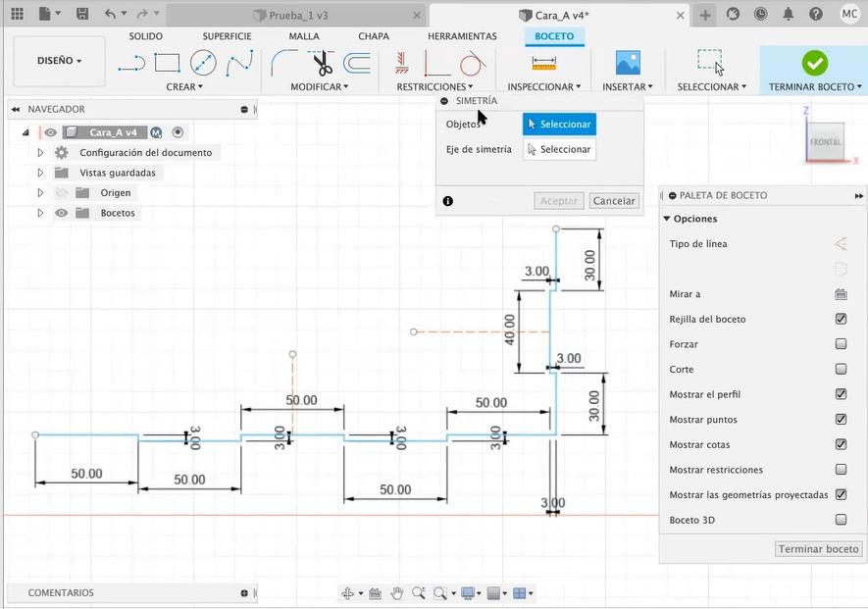Toggle visibility eye of Origen folder
The width and height of the screenshot is (868, 609).
coord(62,192)
